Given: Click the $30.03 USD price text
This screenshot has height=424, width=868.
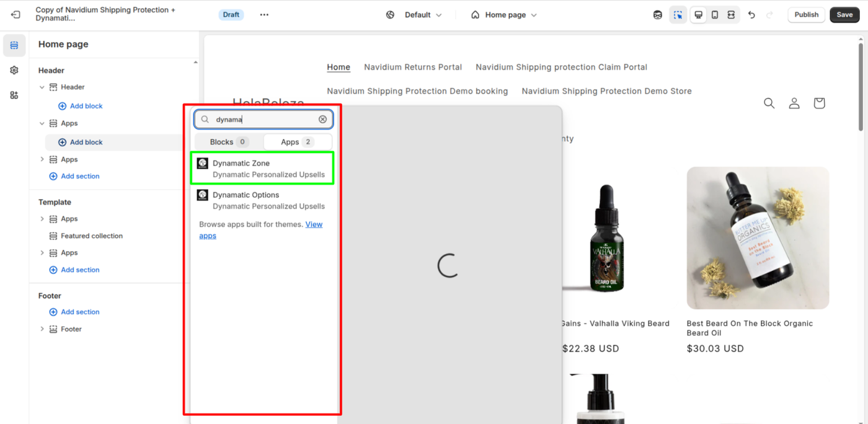Looking at the screenshot, I should (x=715, y=348).
